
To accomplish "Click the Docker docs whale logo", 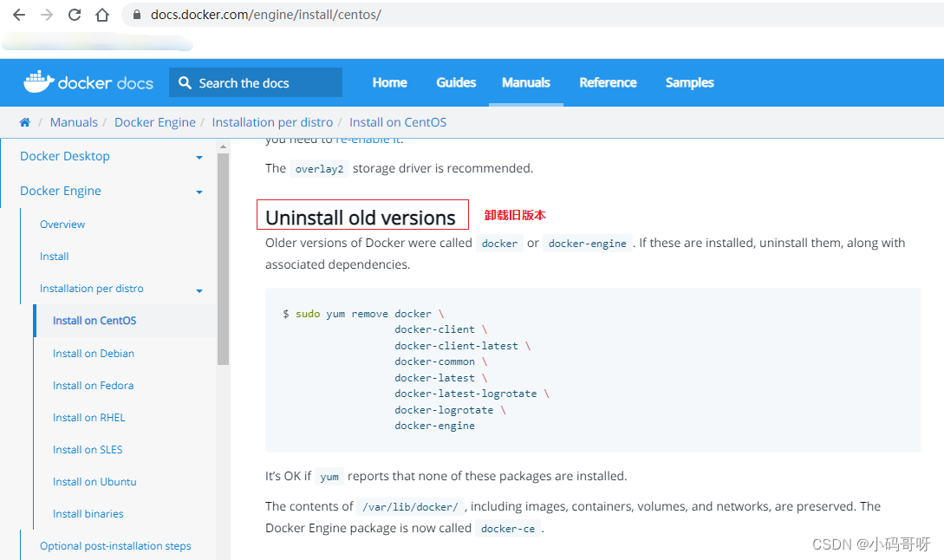I will [x=38, y=82].
